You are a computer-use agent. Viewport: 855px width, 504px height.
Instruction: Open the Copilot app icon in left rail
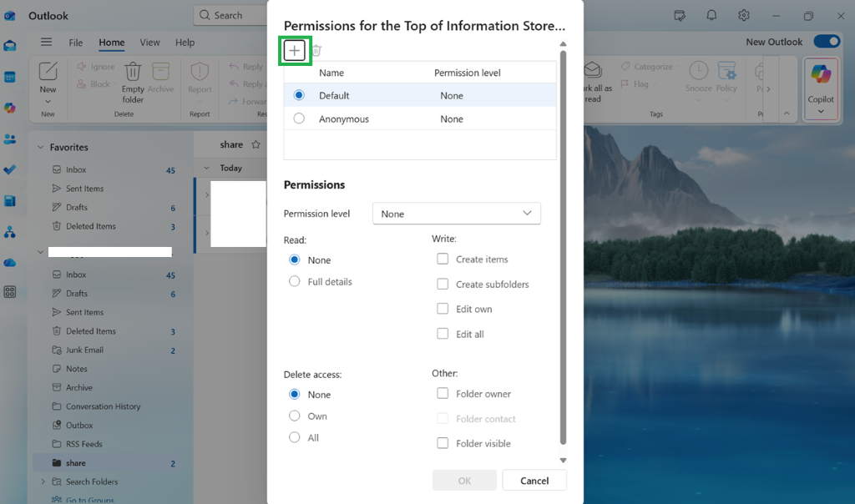click(10, 108)
